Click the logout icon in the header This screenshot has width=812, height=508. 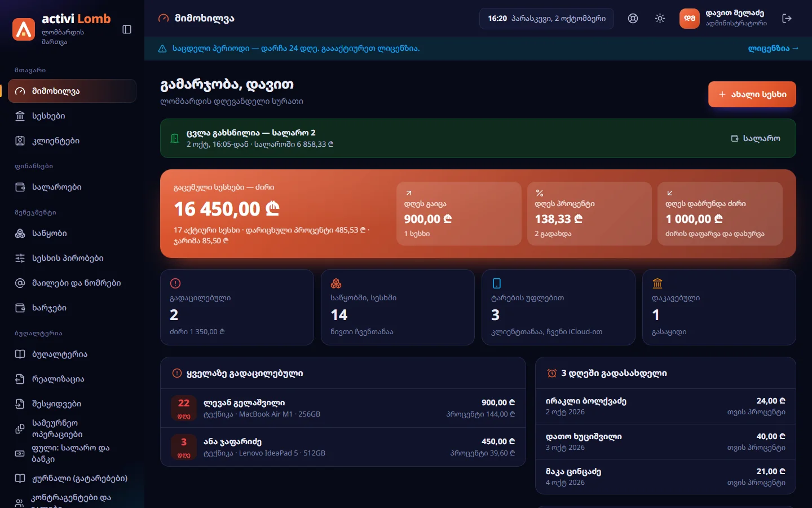coord(787,19)
